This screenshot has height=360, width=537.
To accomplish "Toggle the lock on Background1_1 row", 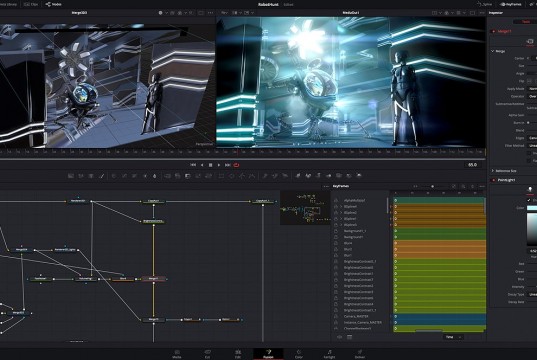I will pos(336,231).
